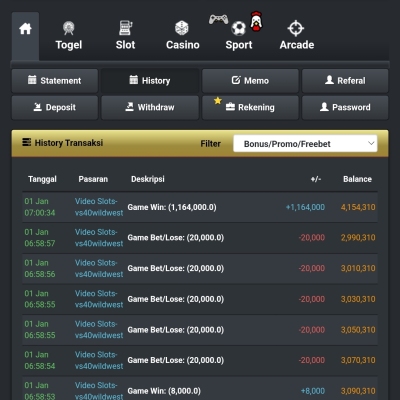400x400 pixels.
Task: Select the Sport soccer ball icon
Action: coord(239,29)
